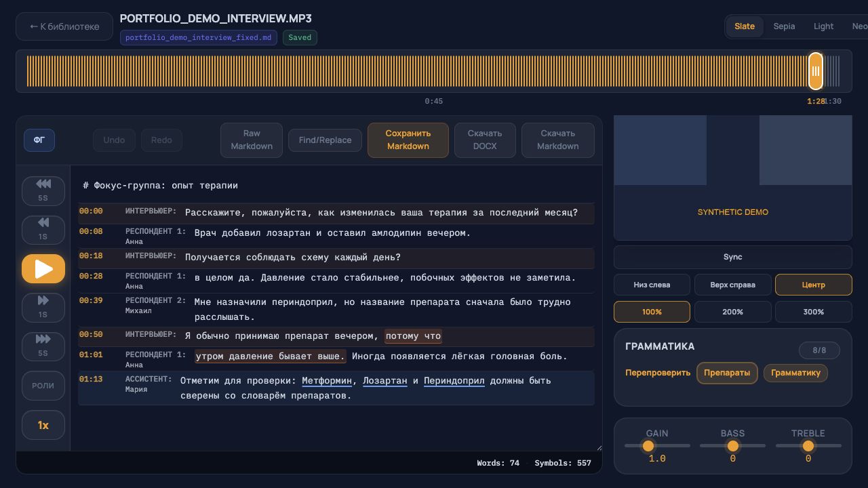The width and height of the screenshot is (868, 488).
Task: Rewind 5 seconds with triple-arrow button
Action: tap(43, 190)
